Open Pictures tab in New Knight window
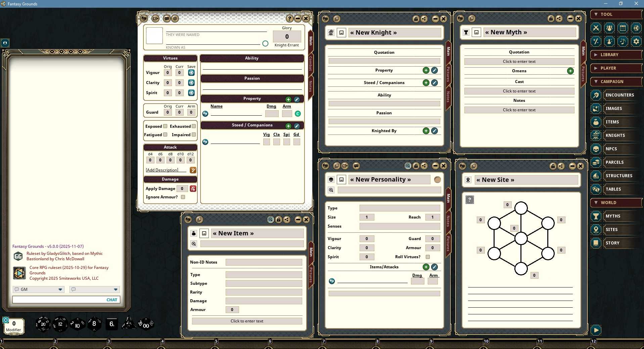Image resolution: width=644 pixels, height=349 pixels. (448, 74)
